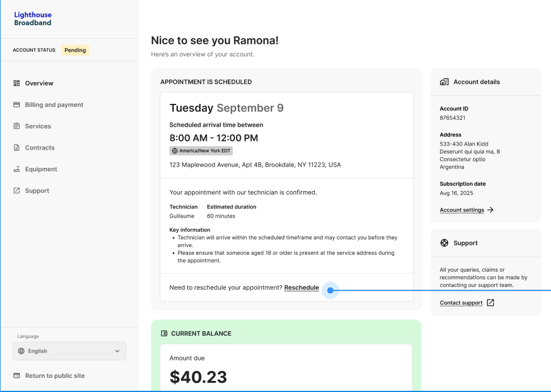
Task: Click the Services clipboard icon
Action: tap(16, 126)
